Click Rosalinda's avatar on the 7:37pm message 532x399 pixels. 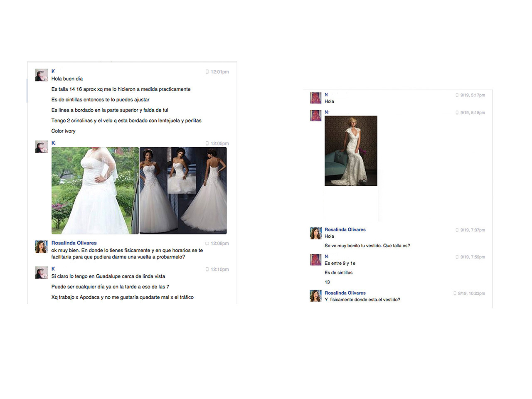(316, 233)
